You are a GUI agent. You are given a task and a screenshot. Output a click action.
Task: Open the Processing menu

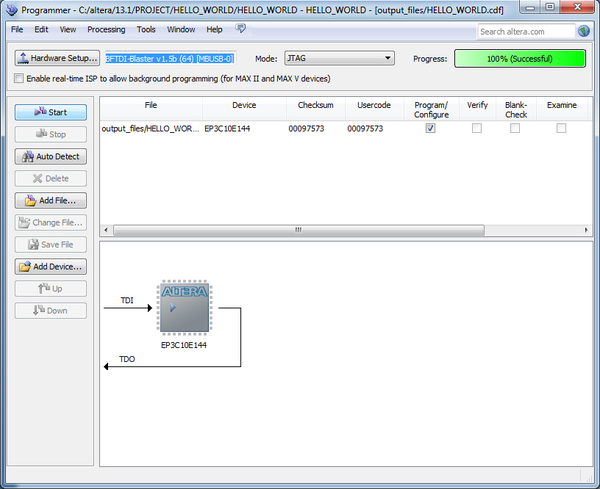[x=106, y=30]
